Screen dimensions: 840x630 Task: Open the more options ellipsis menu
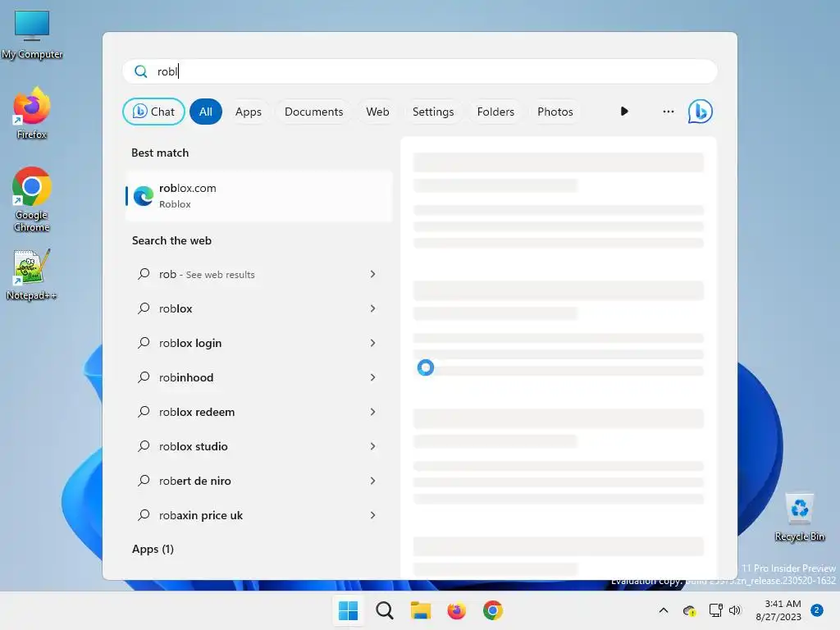(668, 112)
